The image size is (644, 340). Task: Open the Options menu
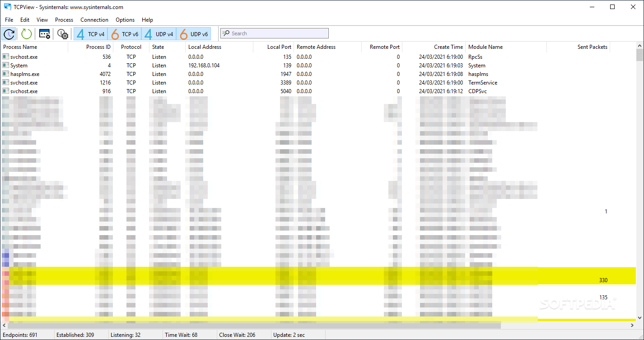tap(125, 20)
